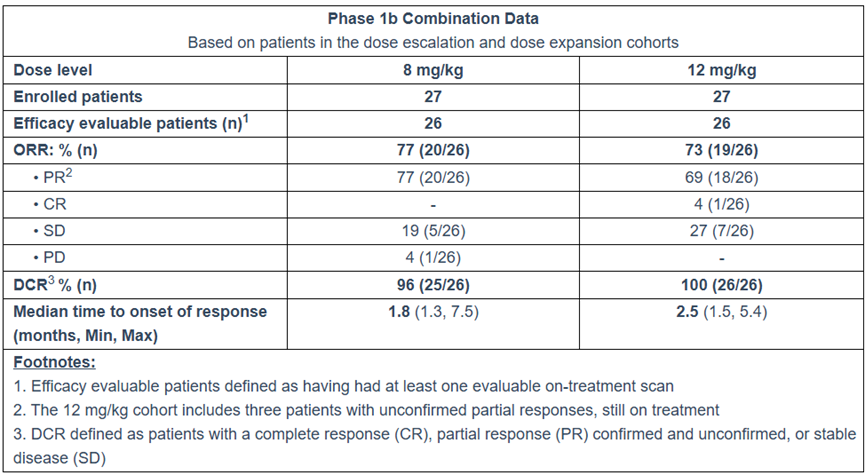
Task: Select the "Enrolled patients" row label
Action: pos(77,97)
